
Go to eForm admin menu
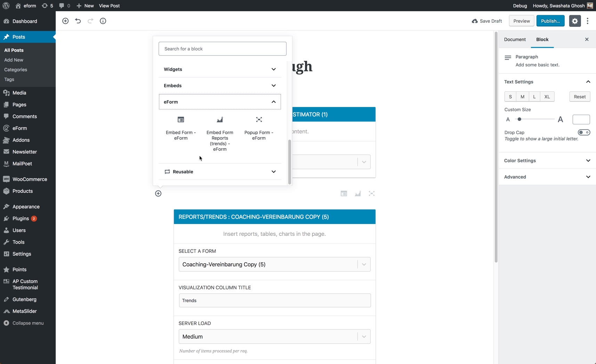coord(28,128)
